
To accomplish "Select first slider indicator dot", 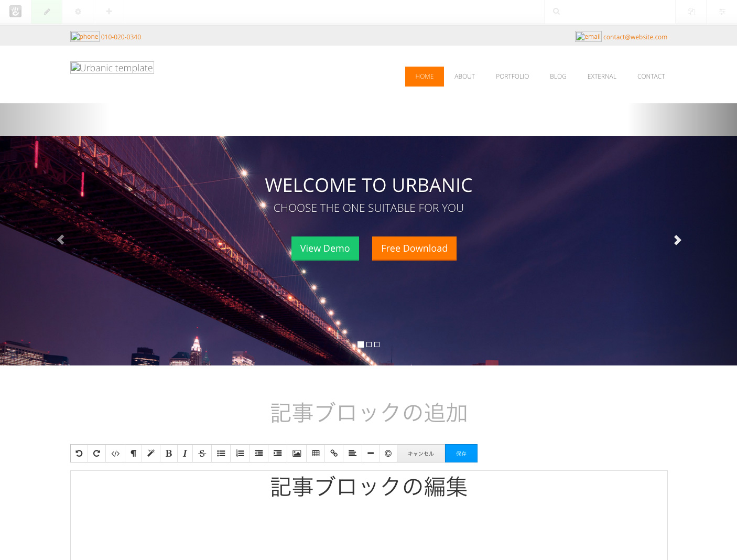I will coord(361,344).
